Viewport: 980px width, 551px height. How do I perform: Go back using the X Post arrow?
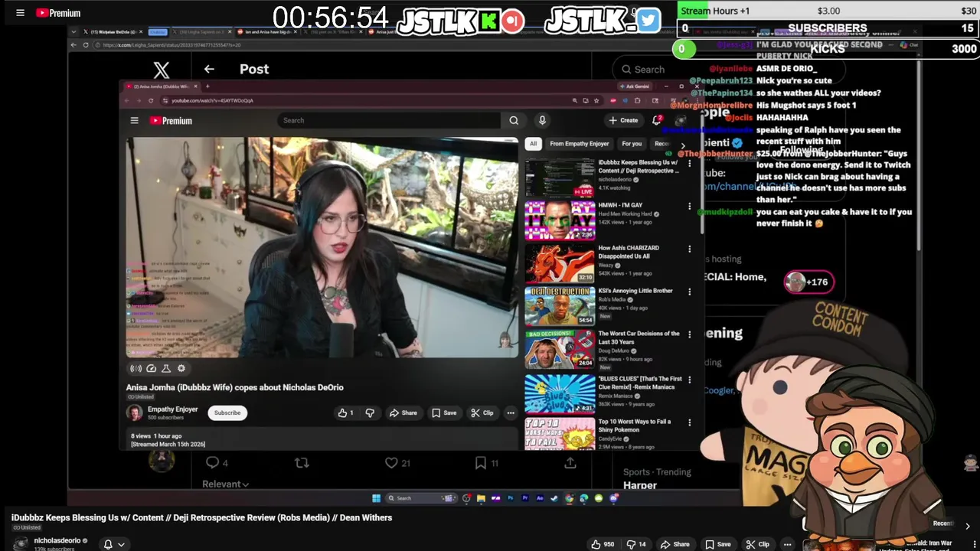[209, 69]
